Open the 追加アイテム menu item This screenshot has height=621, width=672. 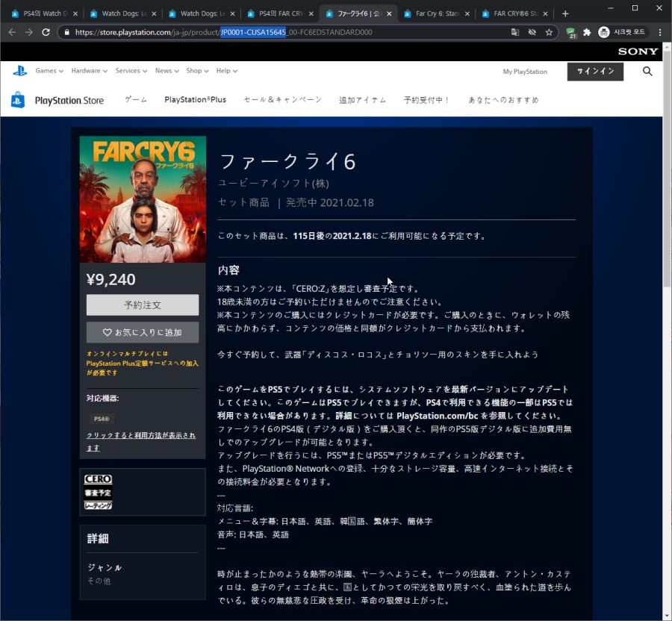363,100
